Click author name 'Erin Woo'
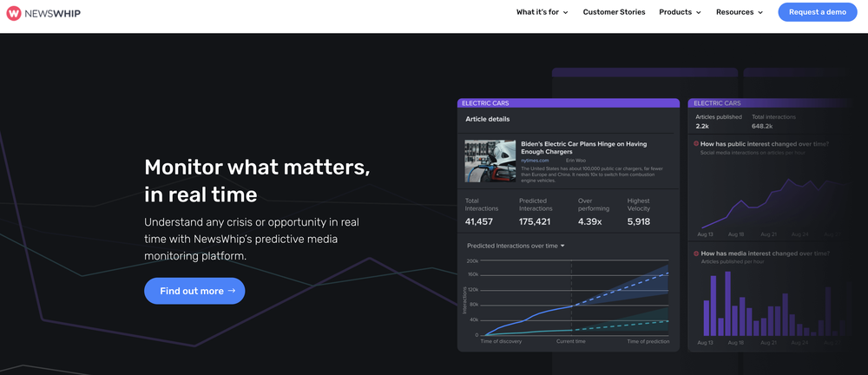 (575, 160)
